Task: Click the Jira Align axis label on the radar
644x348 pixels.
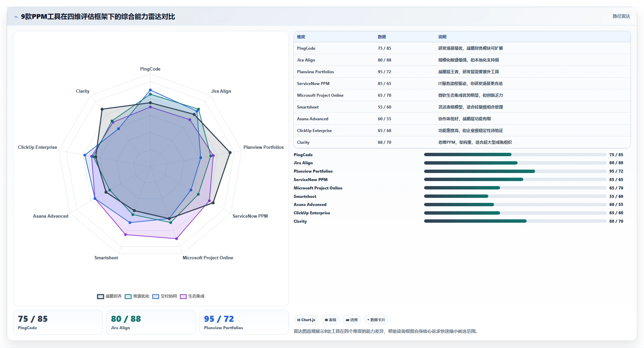Action: click(221, 91)
